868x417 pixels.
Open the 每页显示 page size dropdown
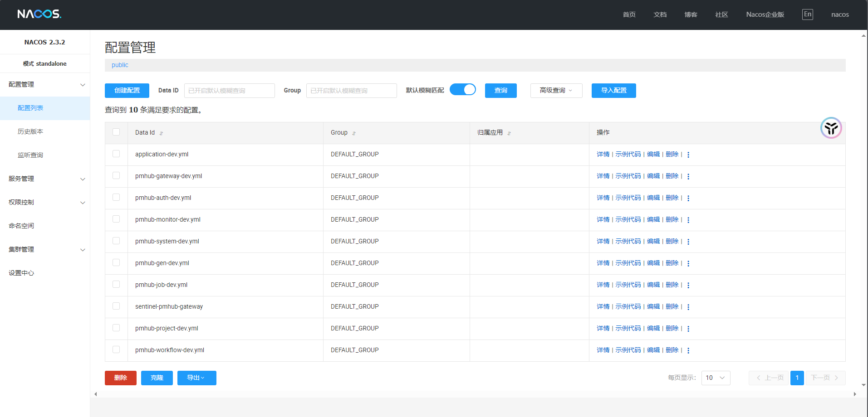pyautogui.click(x=716, y=378)
